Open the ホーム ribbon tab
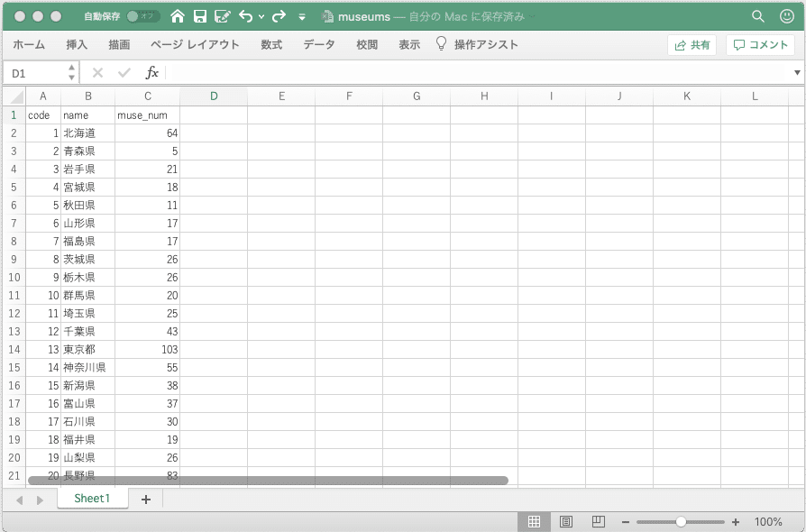 tap(29, 45)
